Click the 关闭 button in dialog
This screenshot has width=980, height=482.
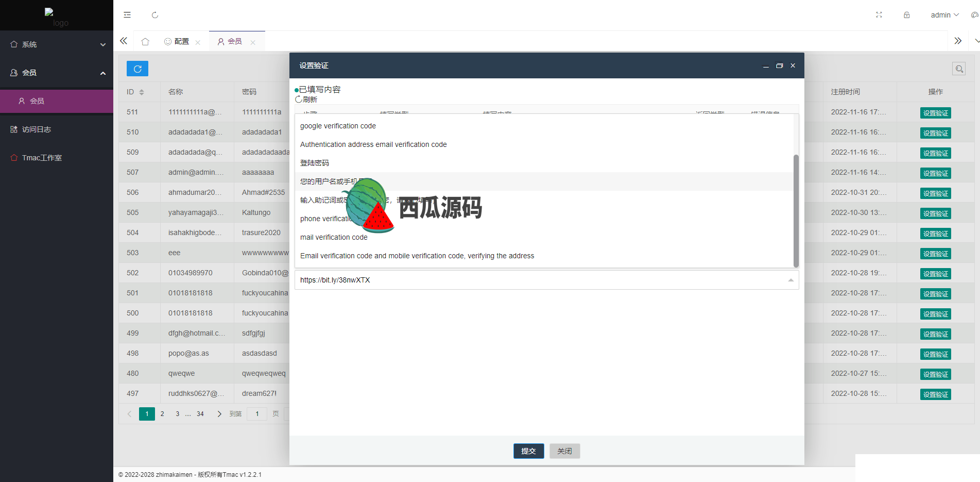564,451
